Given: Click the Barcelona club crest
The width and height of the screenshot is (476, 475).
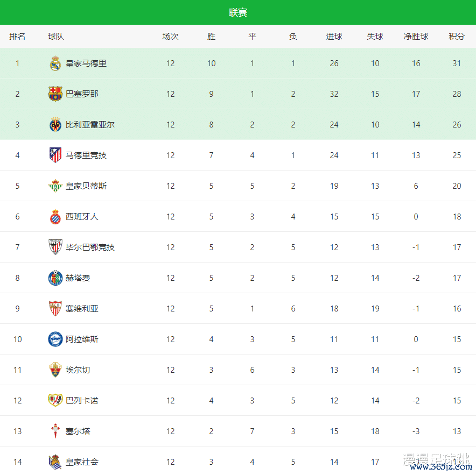Looking at the screenshot, I should point(55,94).
